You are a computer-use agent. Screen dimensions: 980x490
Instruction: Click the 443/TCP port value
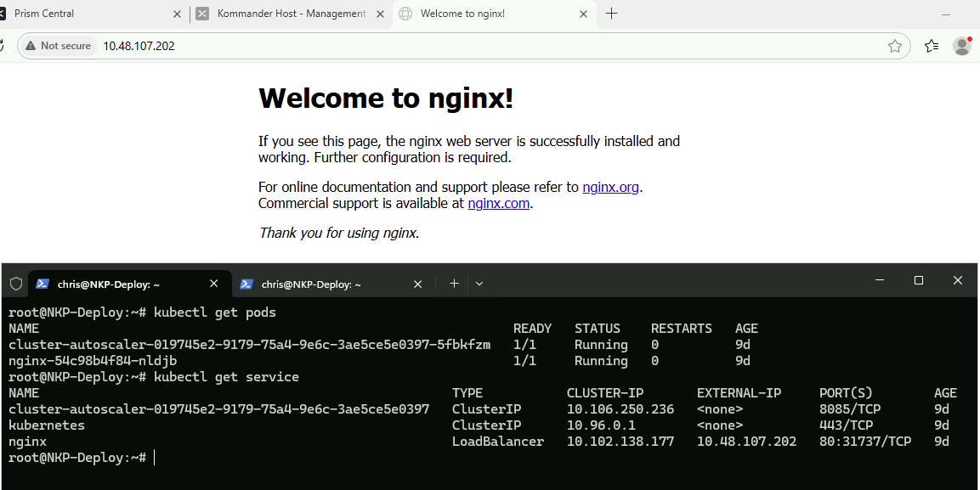click(846, 425)
